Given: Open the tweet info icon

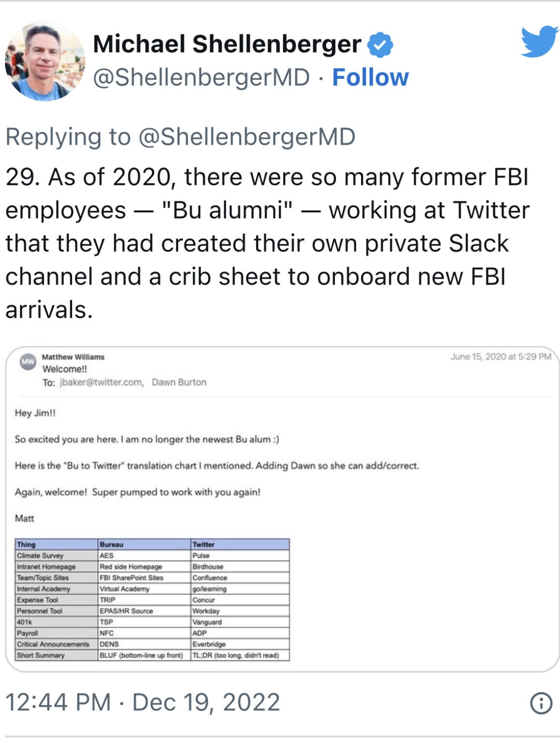Looking at the screenshot, I should click(x=541, y=703).
